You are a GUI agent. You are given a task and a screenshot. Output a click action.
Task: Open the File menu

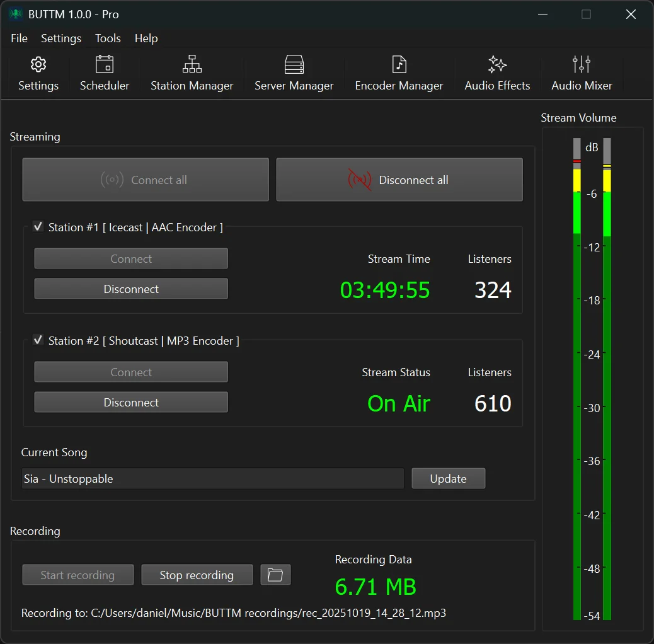pyautogui.click(x=20, y=38)
